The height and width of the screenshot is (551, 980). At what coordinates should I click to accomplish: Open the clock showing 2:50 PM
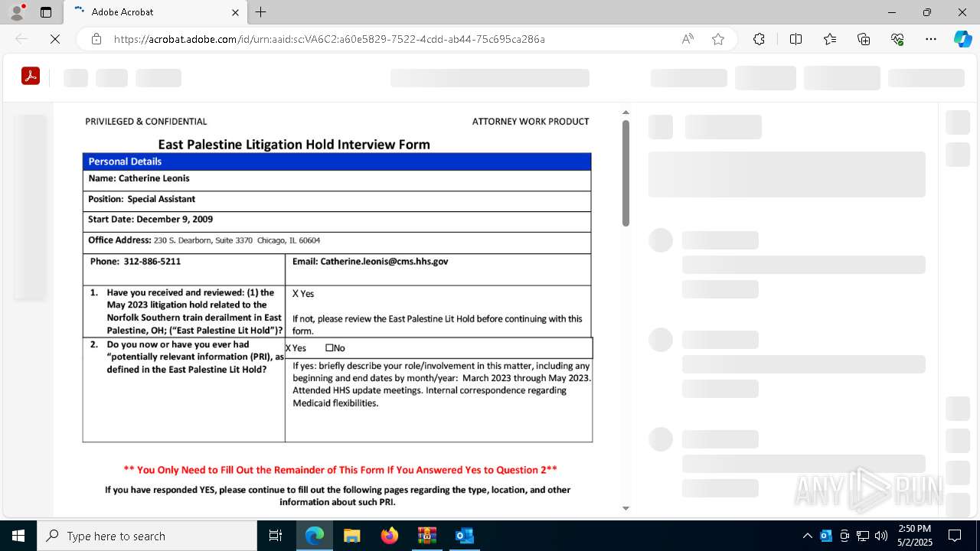coord(915,535)
